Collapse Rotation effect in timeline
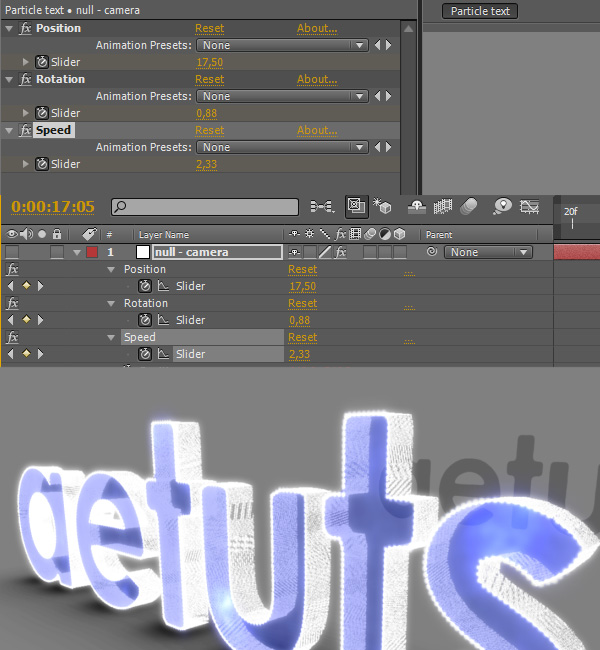The image size is (600, 650). click(x=111, y=303)
